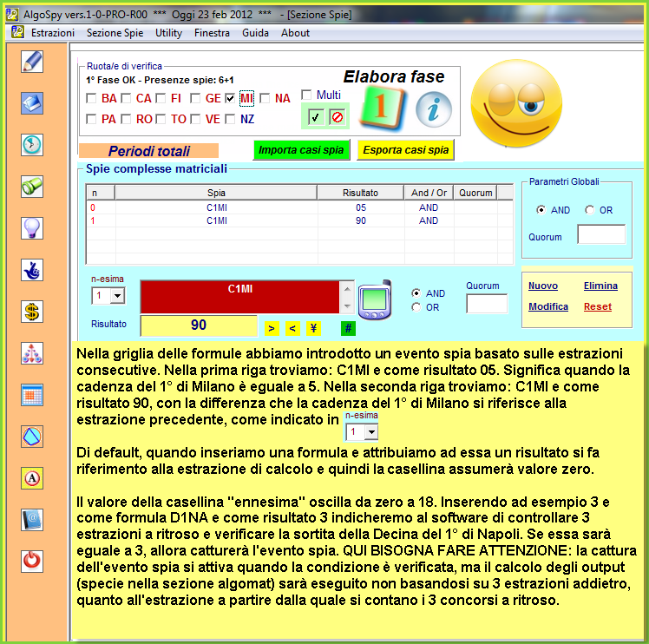Click the Elimina link
649x644 pixels.
tap(600, 286)
